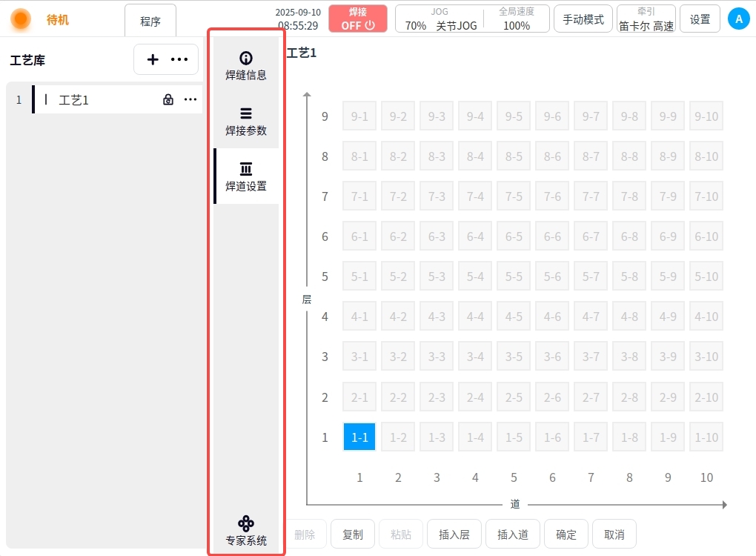
Task: Toggle the 焊接 OFF welding switch
Action: 358,19
